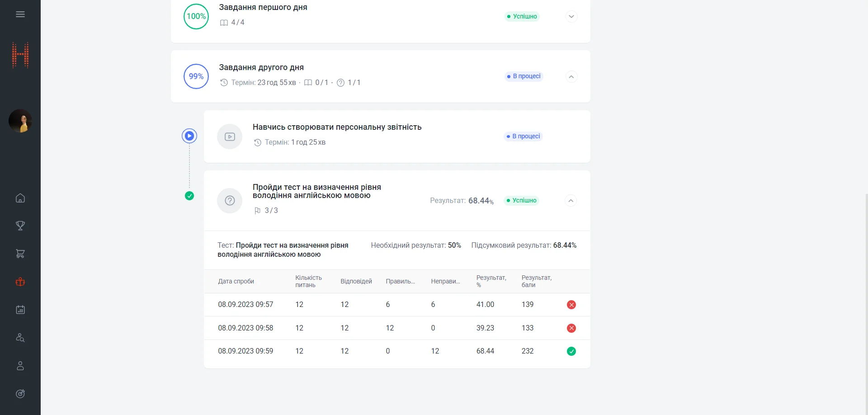Open the calendar icon in sidebar
This screenshot has width=868, height=415.
coord(20,310)
